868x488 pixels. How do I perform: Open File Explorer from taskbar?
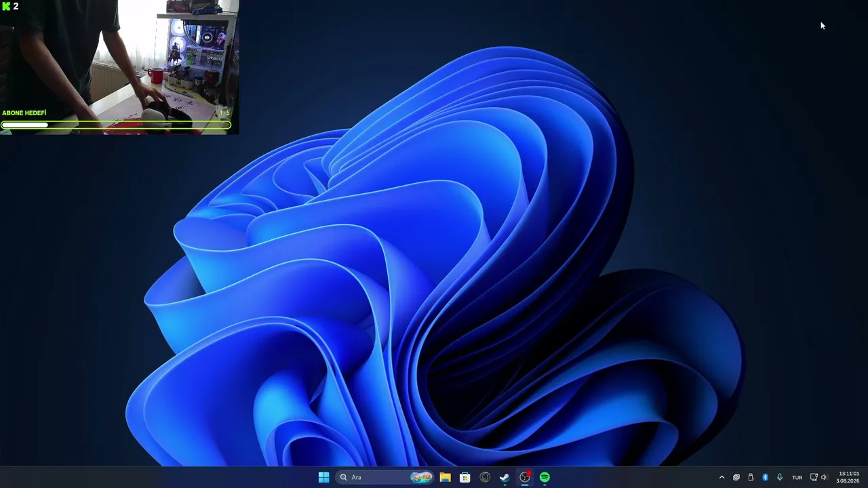pos(445,477)
